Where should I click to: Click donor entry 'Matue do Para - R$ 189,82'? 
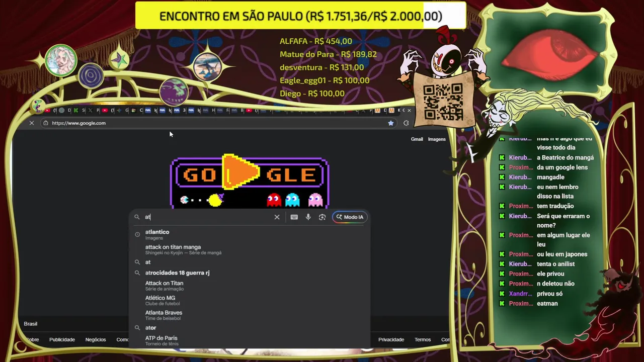point(328,54)
